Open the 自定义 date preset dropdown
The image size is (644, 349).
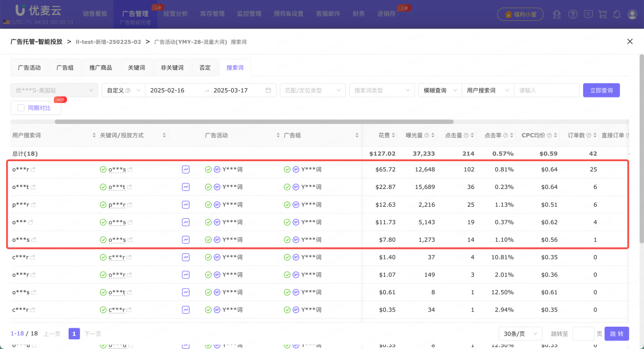point(124,90)
